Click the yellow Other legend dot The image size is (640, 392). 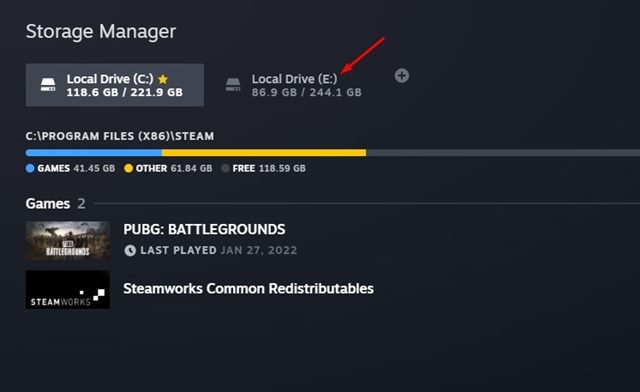click(x=128, y=168)
